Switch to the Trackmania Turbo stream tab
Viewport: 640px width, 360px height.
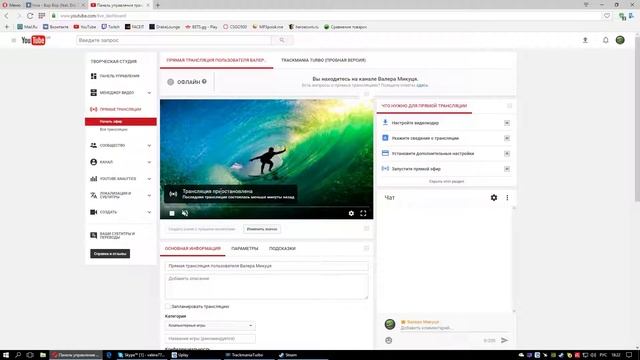pyautogui.click(x=323, y=60)
